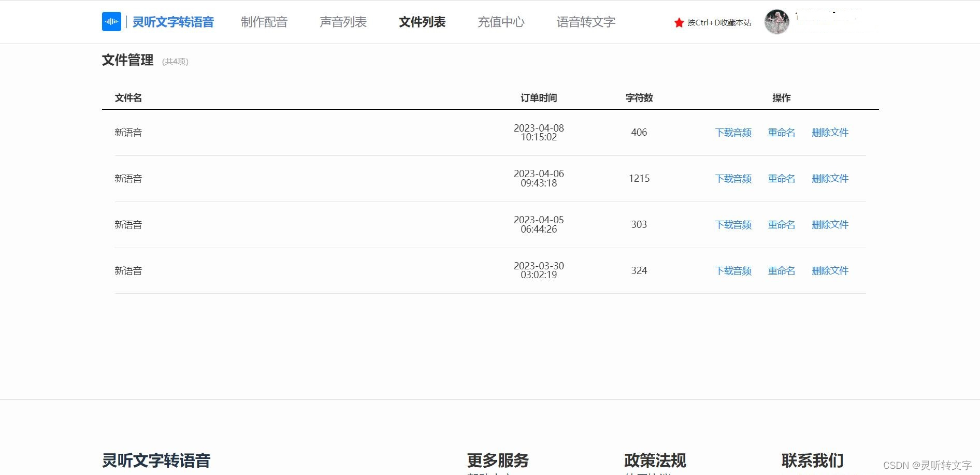Select the 文件列表 menu item

[422, 22]
